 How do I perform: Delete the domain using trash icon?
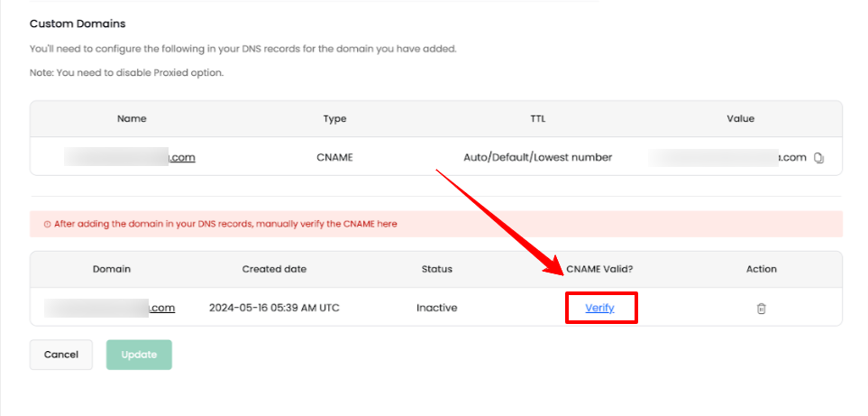[761, 309]
